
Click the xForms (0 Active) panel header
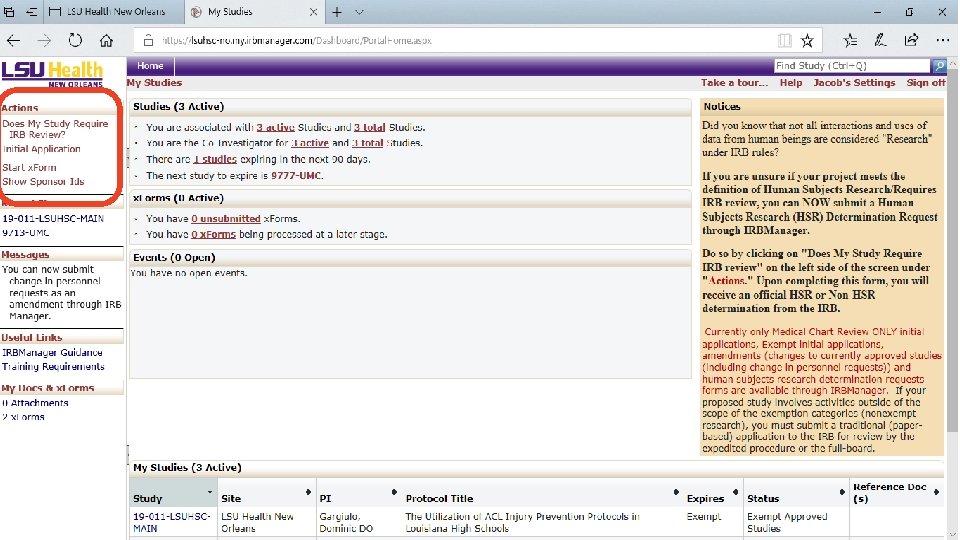[410, 198]
